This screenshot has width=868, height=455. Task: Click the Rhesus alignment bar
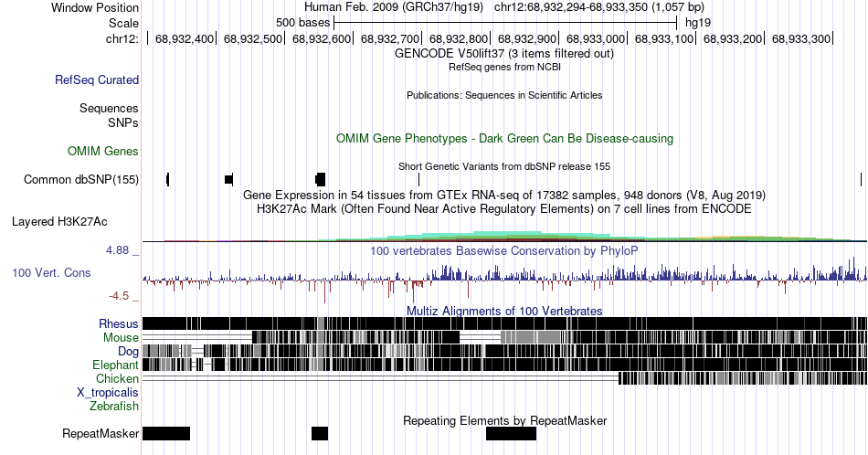pyautogui.click(x=505, y=323)
